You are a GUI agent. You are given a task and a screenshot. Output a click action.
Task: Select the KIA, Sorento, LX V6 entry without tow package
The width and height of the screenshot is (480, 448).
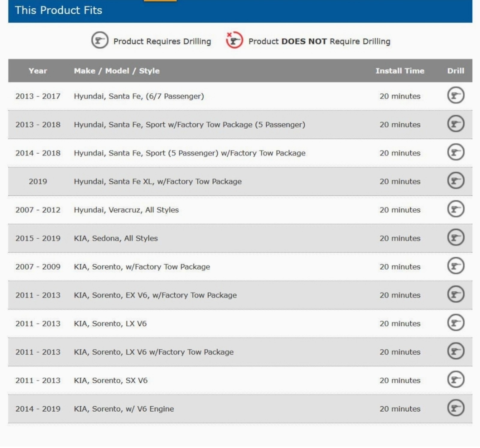click(110, 323)
